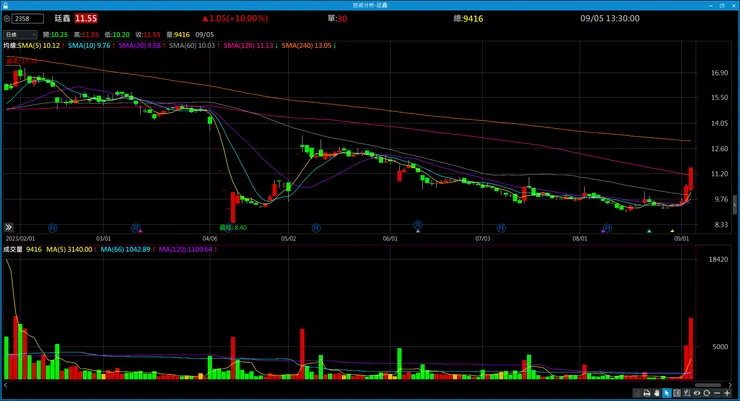Click the MA(120) 1109.64 volume legend
Screen dimensions: 740x401
click(x=187, y=250)
